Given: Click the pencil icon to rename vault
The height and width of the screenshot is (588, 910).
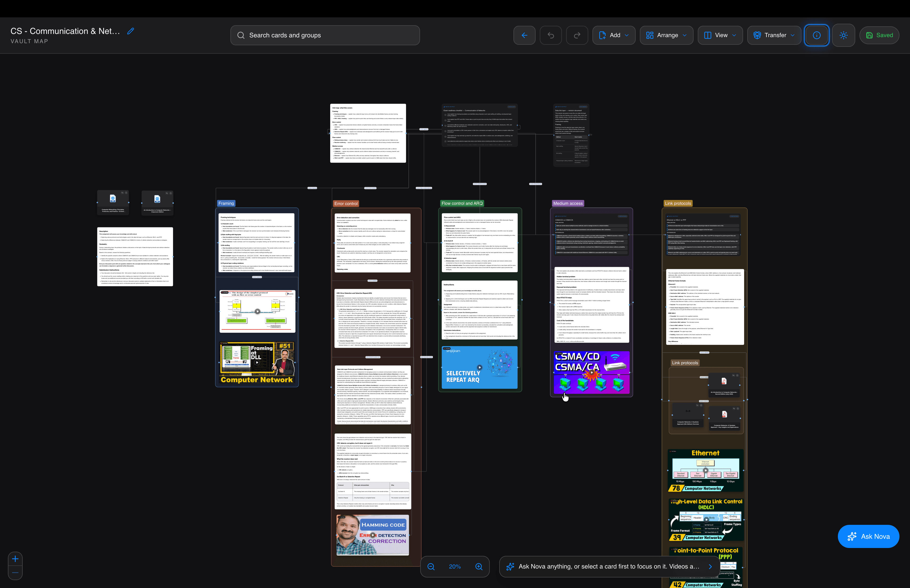Looking at the screenshot, I should point(131,31).
